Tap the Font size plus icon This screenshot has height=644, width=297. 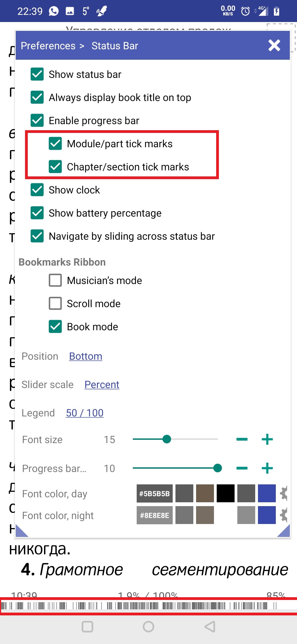pyautogui.click(x=267, y=439)
